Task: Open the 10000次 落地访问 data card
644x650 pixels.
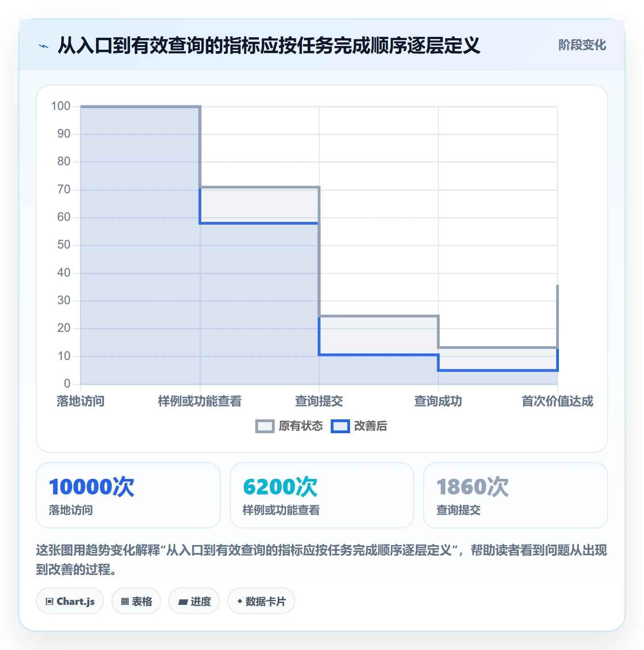Action: 128,495
